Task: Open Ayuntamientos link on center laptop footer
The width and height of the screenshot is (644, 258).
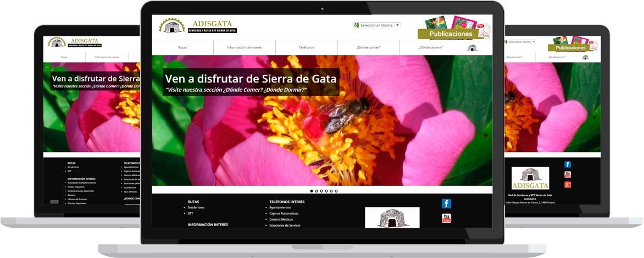Action: [281, 207]
